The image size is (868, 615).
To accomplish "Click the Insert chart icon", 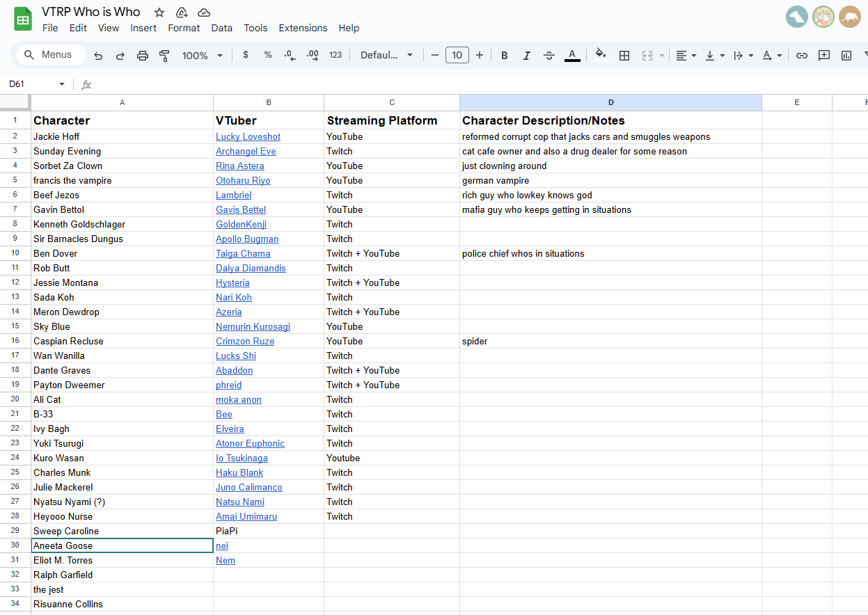I will click(846, 56).
